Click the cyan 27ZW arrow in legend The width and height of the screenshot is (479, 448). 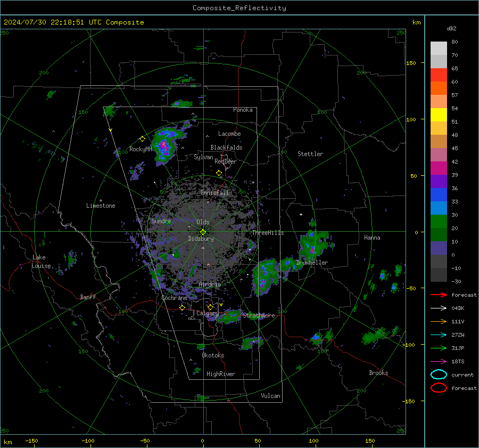click(439, 335)
